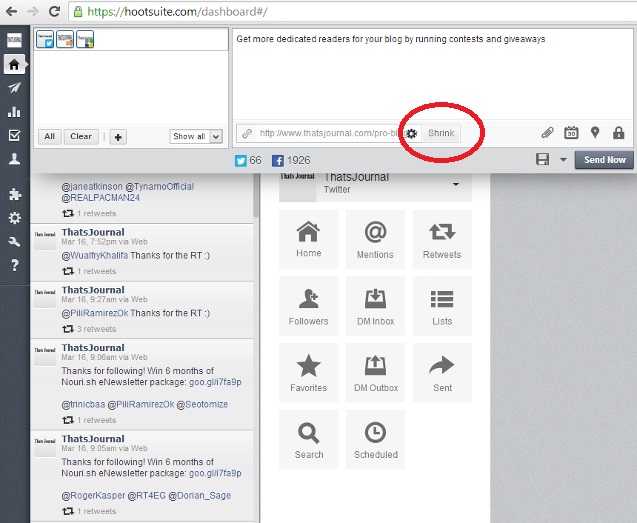Screen dimensions: 637x523
Task: Expand the ThatsJournal Twitter profile dropdown
Action: pyautogui.click(x=456, y=184)
